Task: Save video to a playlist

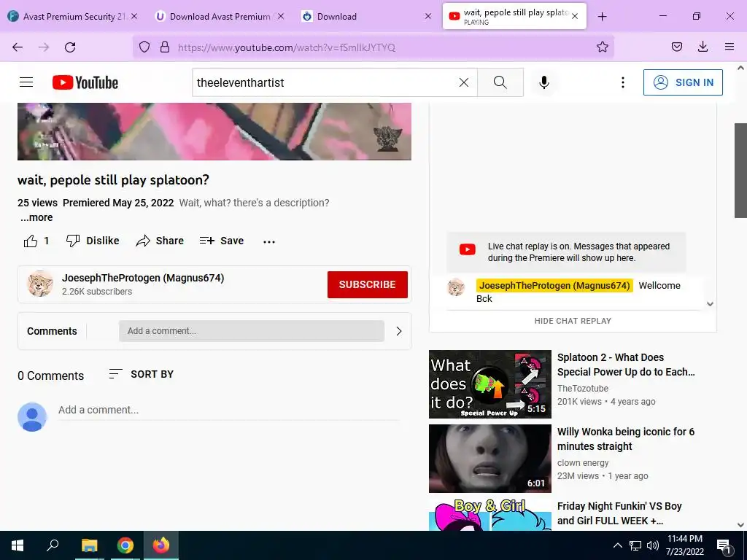Action: coord(222,241)
